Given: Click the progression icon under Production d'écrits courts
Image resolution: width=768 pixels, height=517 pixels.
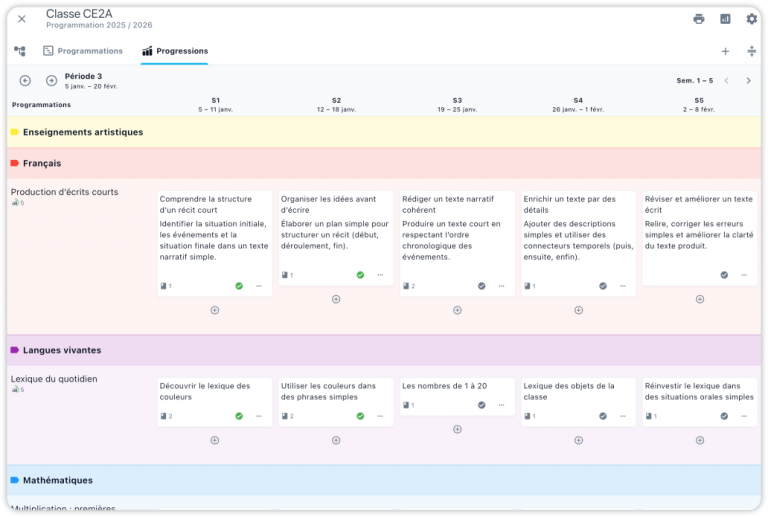Looking at the screenshot, I should tap(18, 203).
